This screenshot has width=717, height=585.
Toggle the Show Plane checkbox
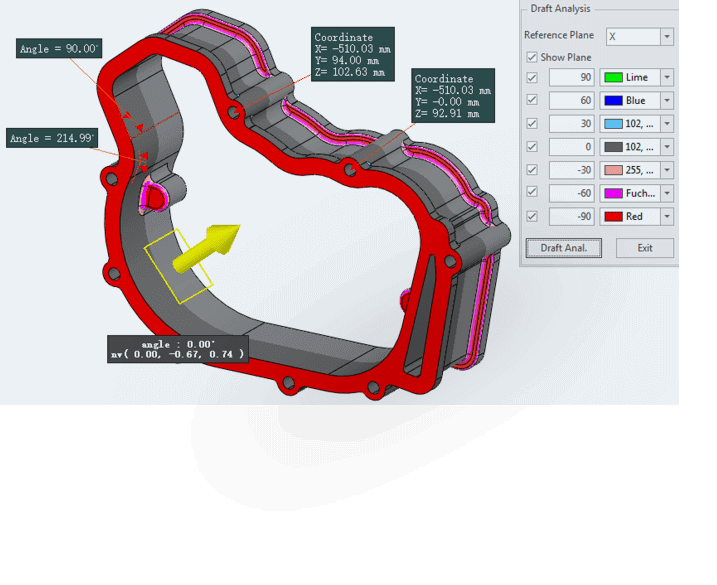(x=532, y=57)
